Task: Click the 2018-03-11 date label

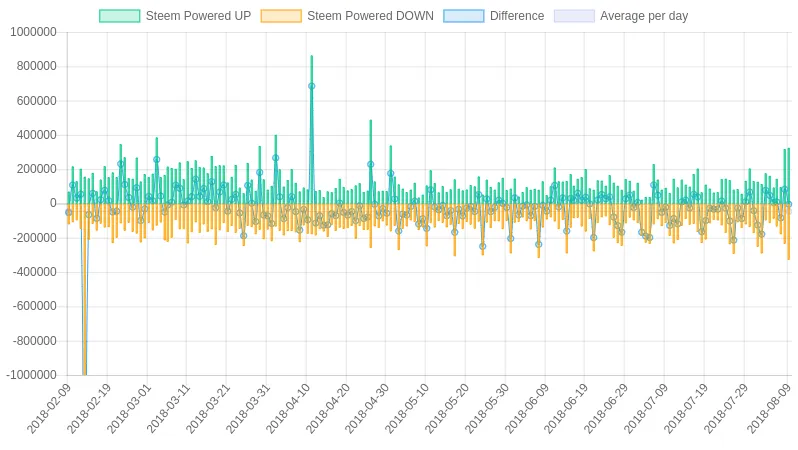Action: tap(169, 408)
